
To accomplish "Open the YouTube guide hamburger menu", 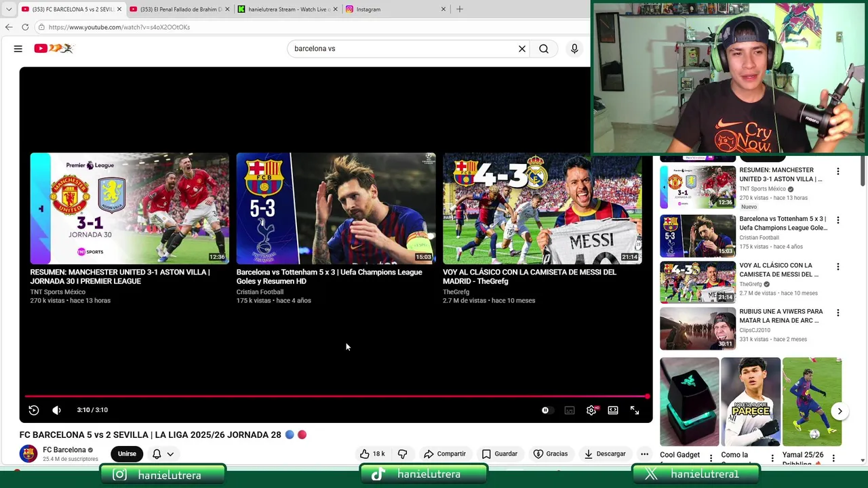I will pyautogui.click(x=18, y=49).
